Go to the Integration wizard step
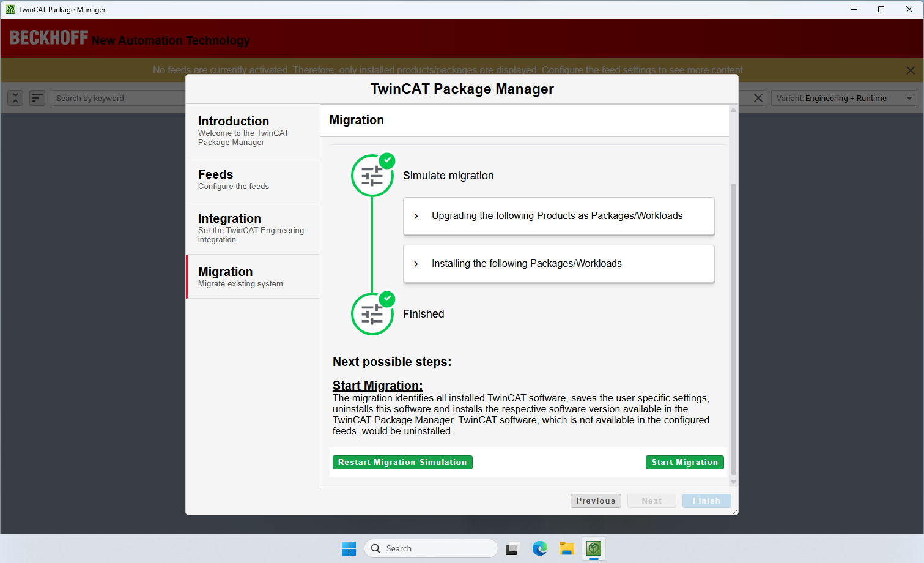The height and width of the screenshot is (563, 924). point(253,228)
